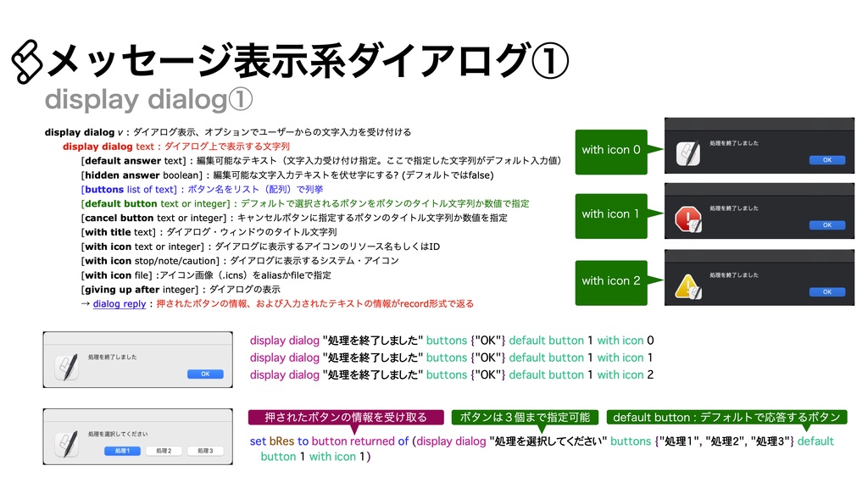Click the blue OK button in with icon 2 dialog
This screenshot has width=868, height=488.
(x=827, y=291)
